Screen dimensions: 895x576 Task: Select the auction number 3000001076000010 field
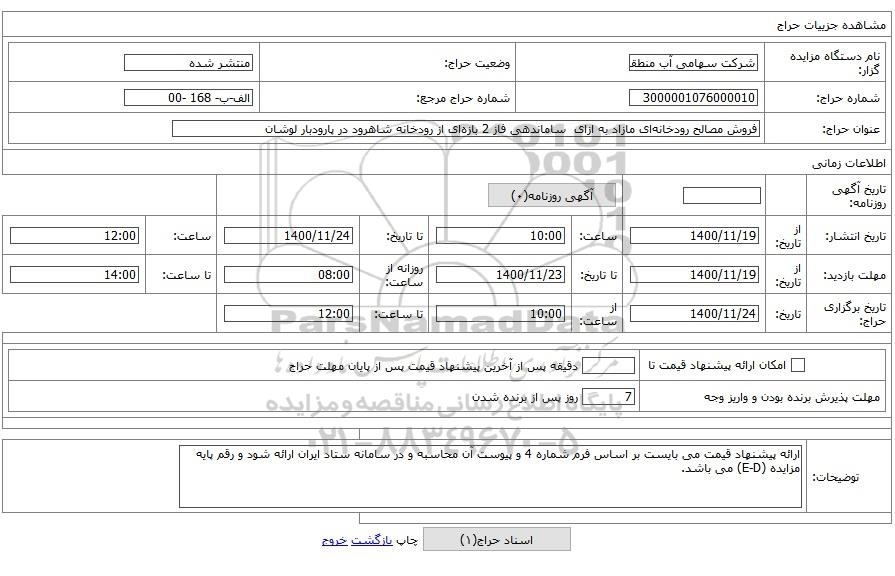point(694,98)
